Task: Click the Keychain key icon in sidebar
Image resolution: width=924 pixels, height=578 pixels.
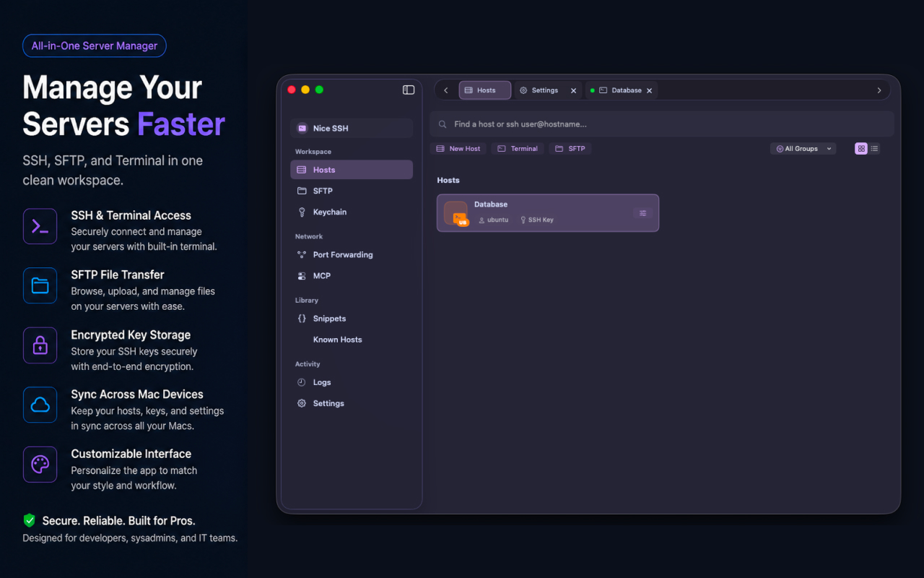Action: [302, 212]
